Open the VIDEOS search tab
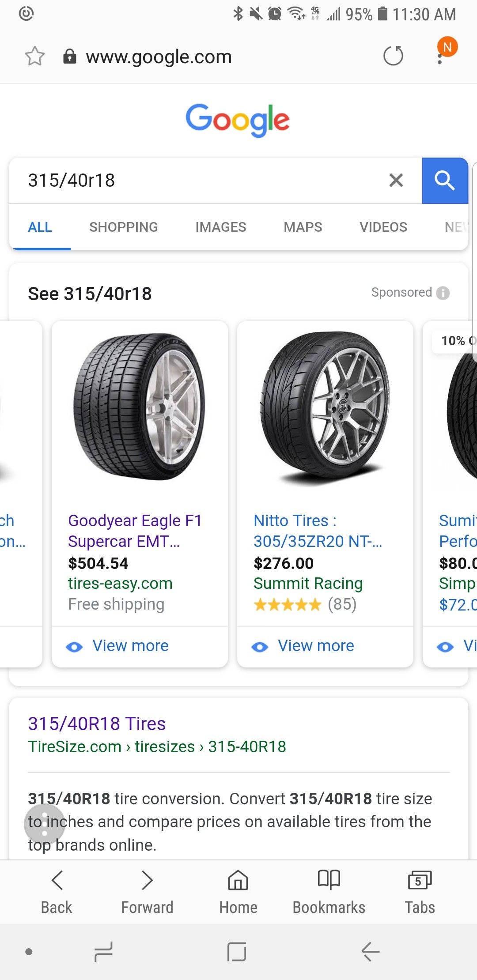The width and height of the screenshot is (477, 980). point(383,227)
